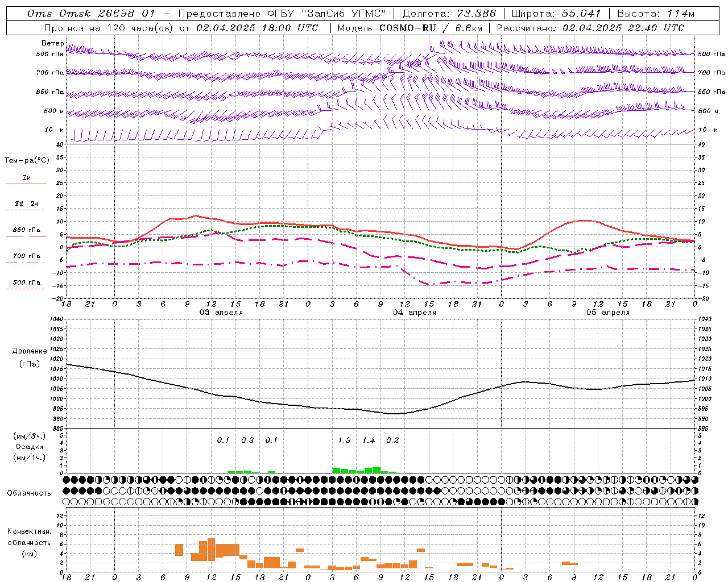Click the 500 гПа wind level label

pos(50,54)
